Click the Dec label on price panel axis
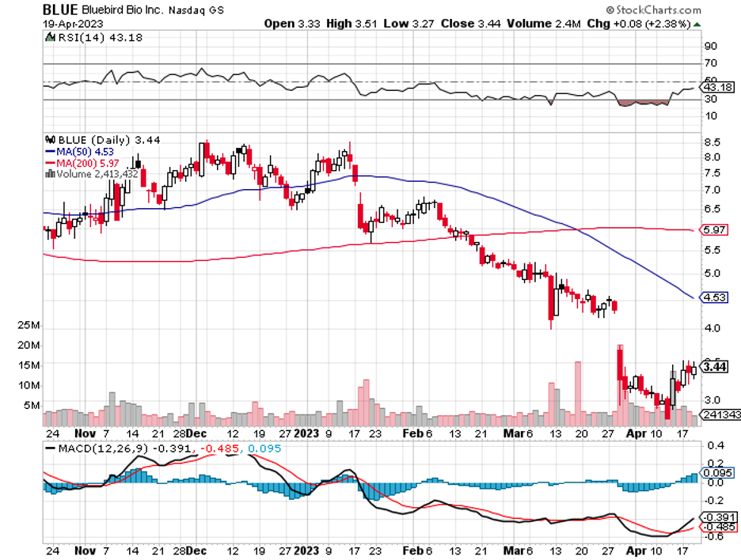Image resolution: width=741 pixels, height=560 pixels. [x=196, y=433]
